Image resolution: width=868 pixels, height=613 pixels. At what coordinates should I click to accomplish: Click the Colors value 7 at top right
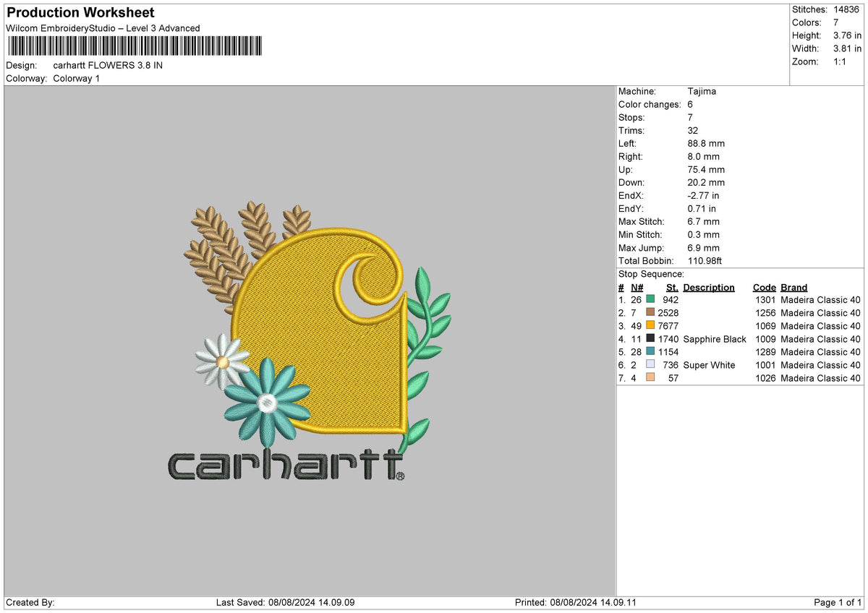(836, 22)
